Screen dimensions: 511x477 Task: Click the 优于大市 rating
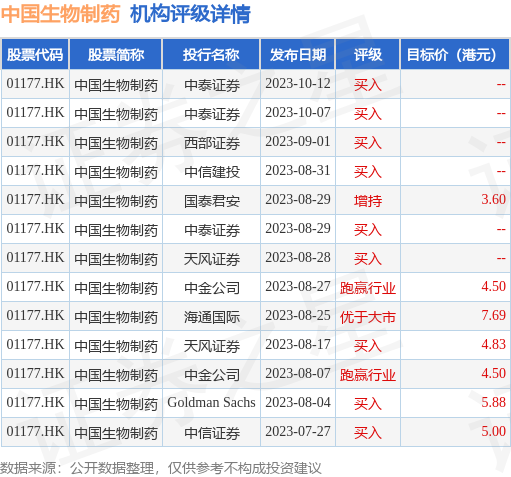click(x=368, y=317)
